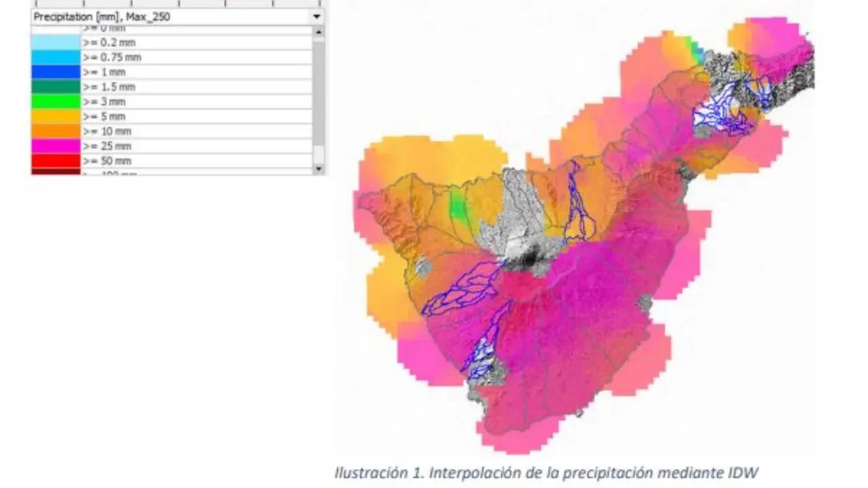The width and height of the screenshot is (868, 488).
Task: Click the '>= 25 mm' legend label
Action: [x=106, y=146]
